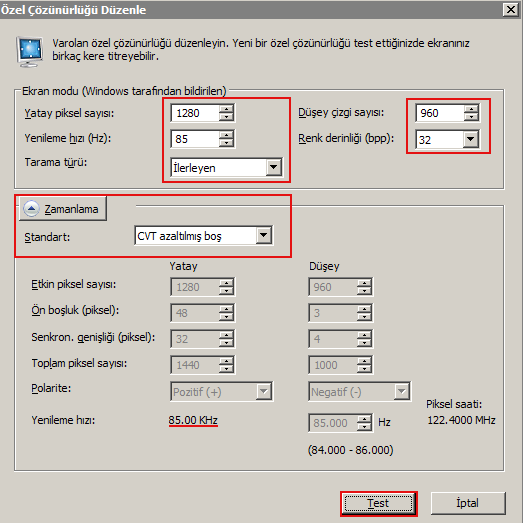This screenshot has width=523, height=523.
Task: Click the Piksel saati label
Action: tap(454, 404)
